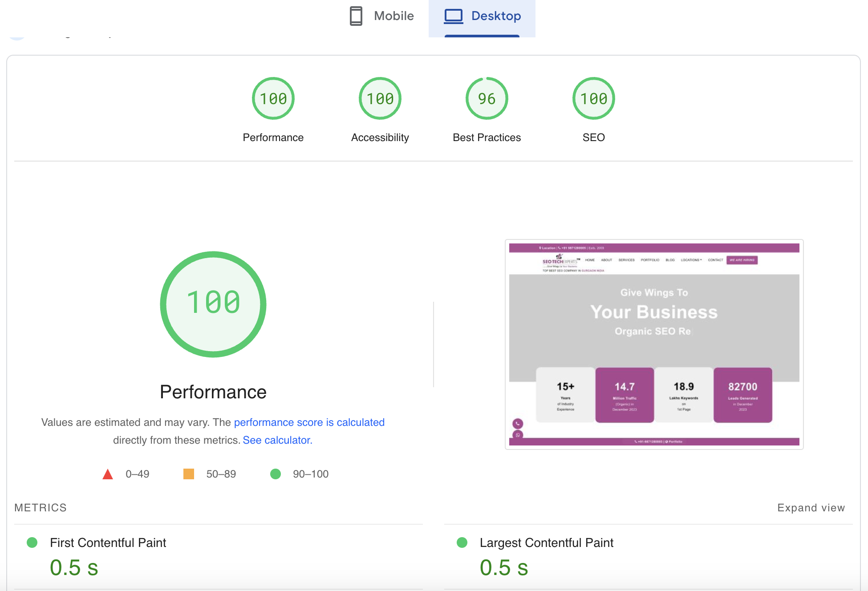Click the Performance score gauge in summary row

coord(273,98)
